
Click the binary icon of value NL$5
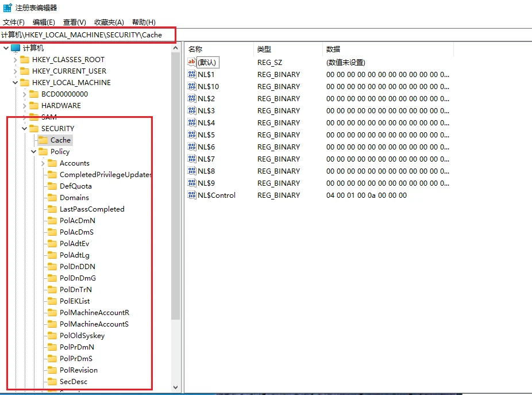pyautogui.click(x=192, y=135)
